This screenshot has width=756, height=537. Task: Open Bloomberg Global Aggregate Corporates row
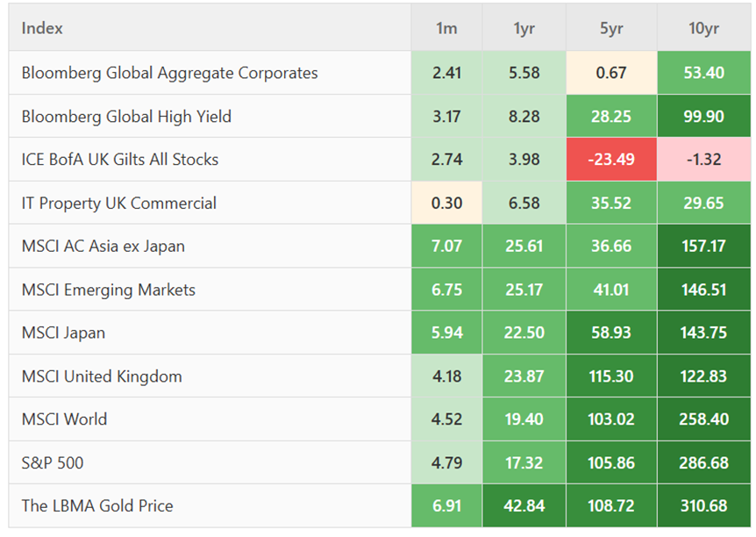pos(169,73)
